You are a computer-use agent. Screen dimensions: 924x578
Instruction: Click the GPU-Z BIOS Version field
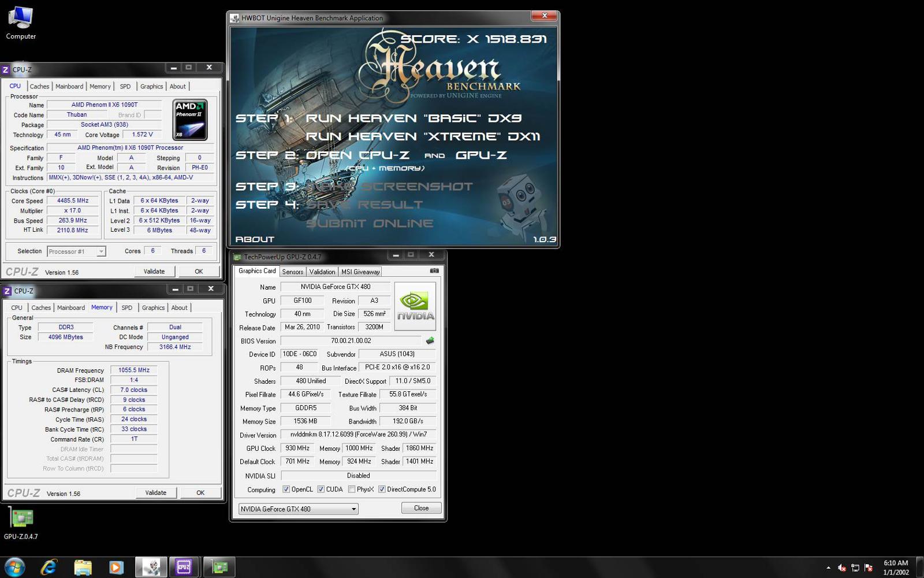pos(351,340)
